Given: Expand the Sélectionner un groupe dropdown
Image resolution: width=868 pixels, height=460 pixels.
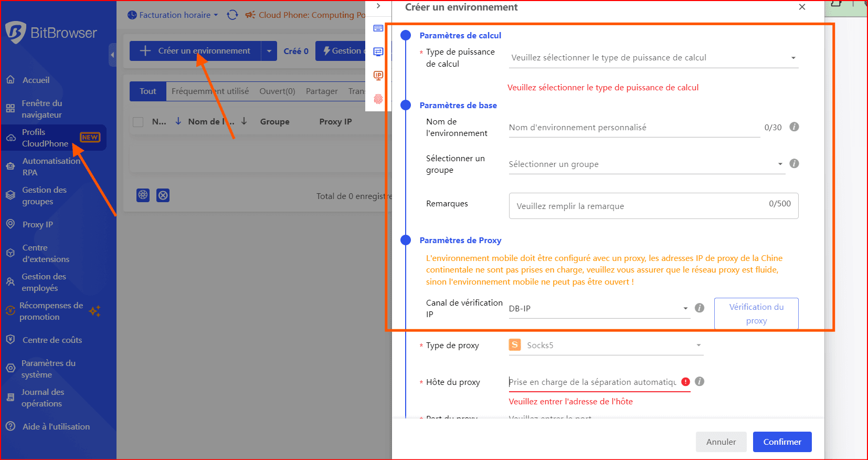Looking at the screenshot, I should [645, 164].
